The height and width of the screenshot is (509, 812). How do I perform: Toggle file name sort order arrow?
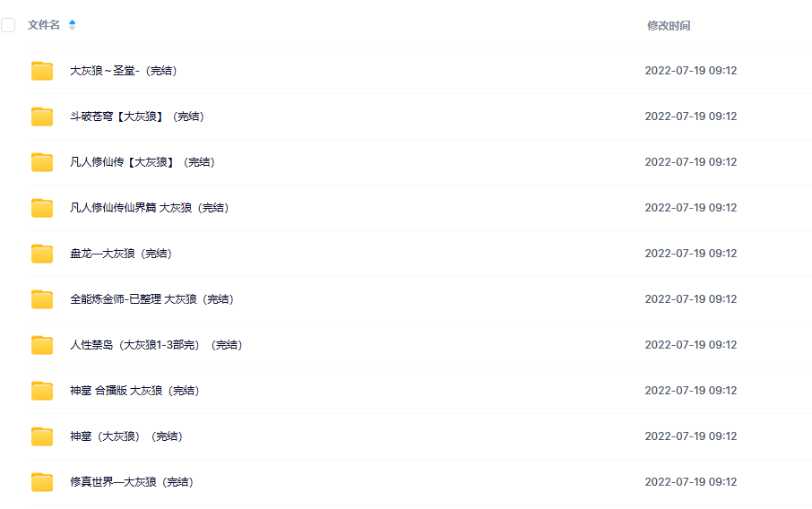tap(72, 25)
